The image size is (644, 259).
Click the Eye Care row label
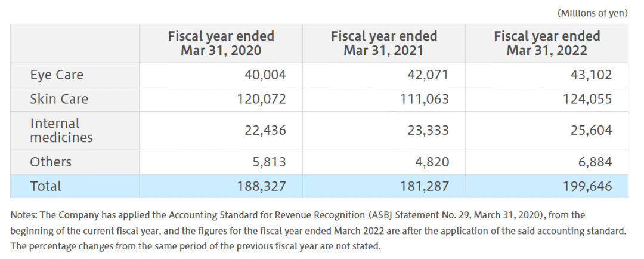tap(57, 75)
